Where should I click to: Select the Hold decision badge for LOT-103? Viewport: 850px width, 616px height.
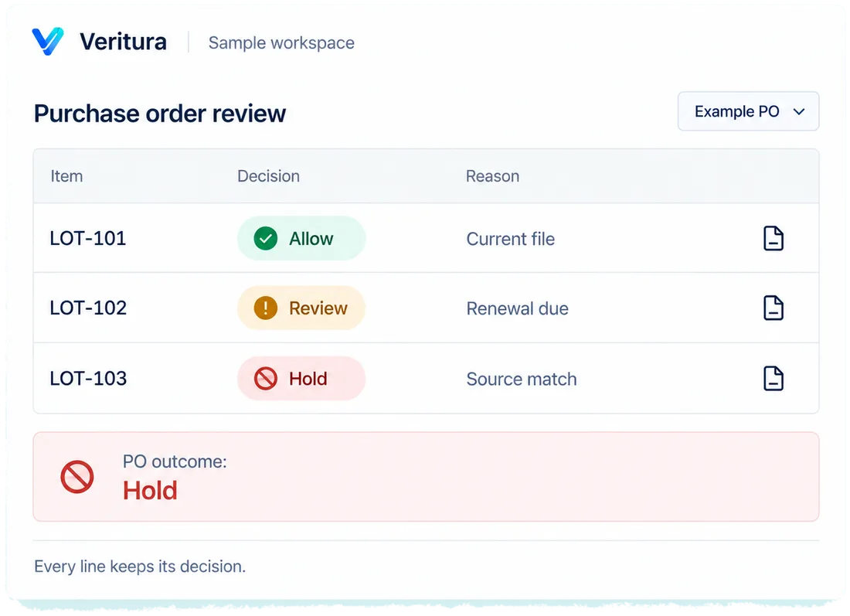tap(301, 379)
